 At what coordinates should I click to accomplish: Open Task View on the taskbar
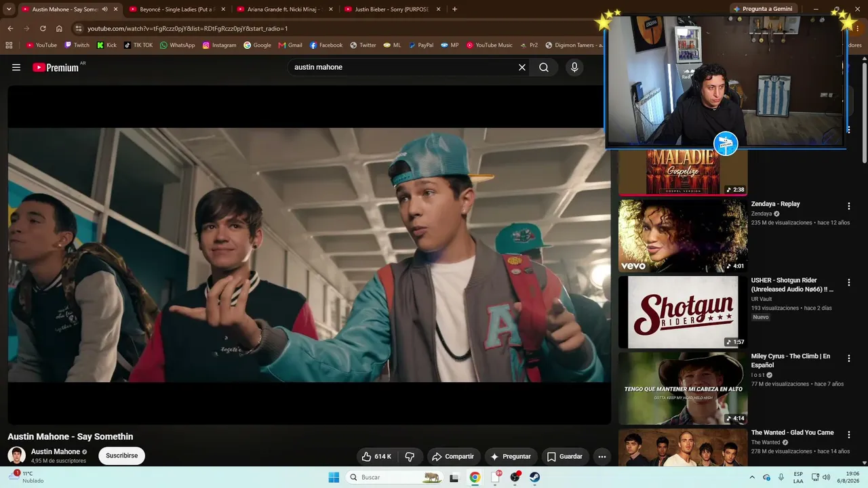pos(454,477)
